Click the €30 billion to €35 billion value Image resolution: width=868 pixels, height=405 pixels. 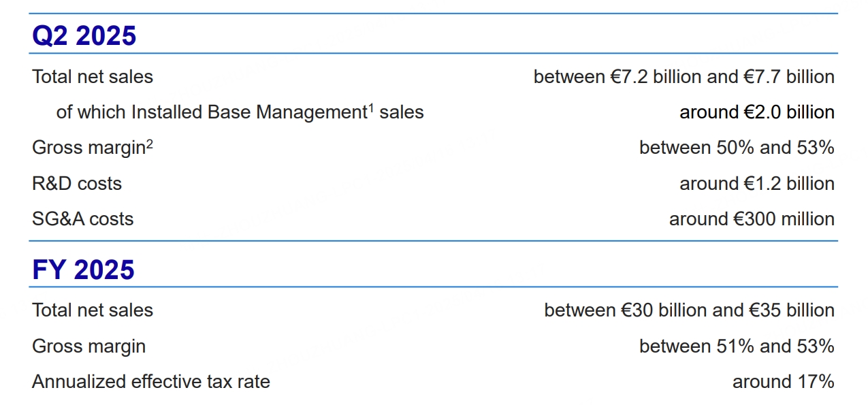690,310
